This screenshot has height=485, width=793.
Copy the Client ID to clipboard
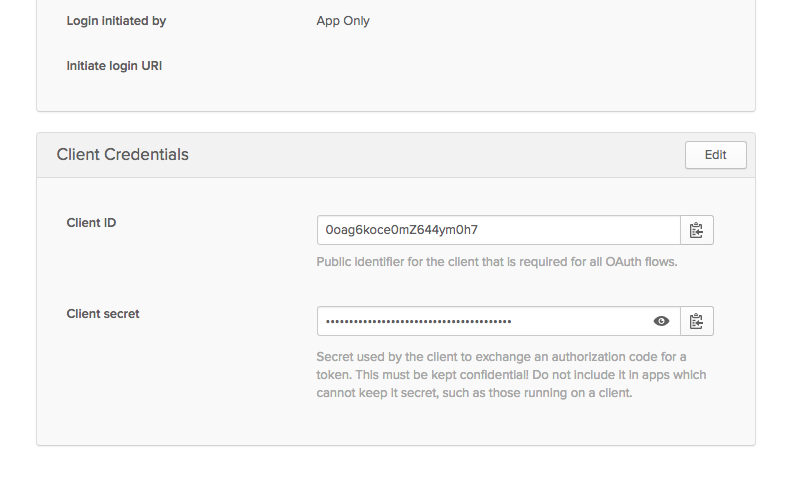[x=697, y=230]
